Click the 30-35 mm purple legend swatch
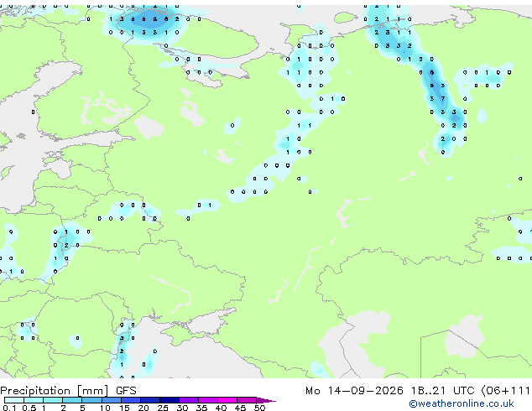The width and height of the screenshot is (532, 411). pos(189,400)
